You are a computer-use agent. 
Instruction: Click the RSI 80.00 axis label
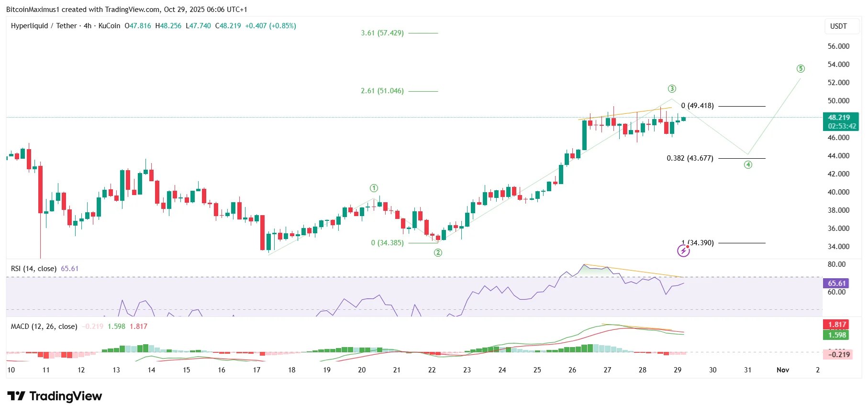837,264
